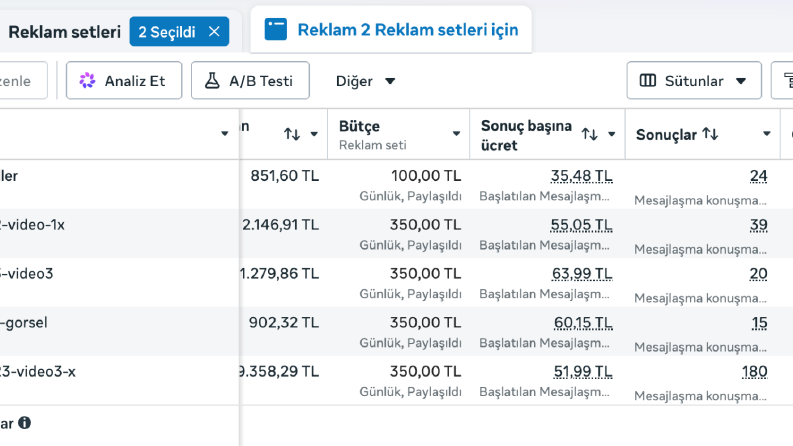Clear the 2 Seçildi selection with X
The height and width of the screenshot is (446, 793).
click(x=214, y=31)
